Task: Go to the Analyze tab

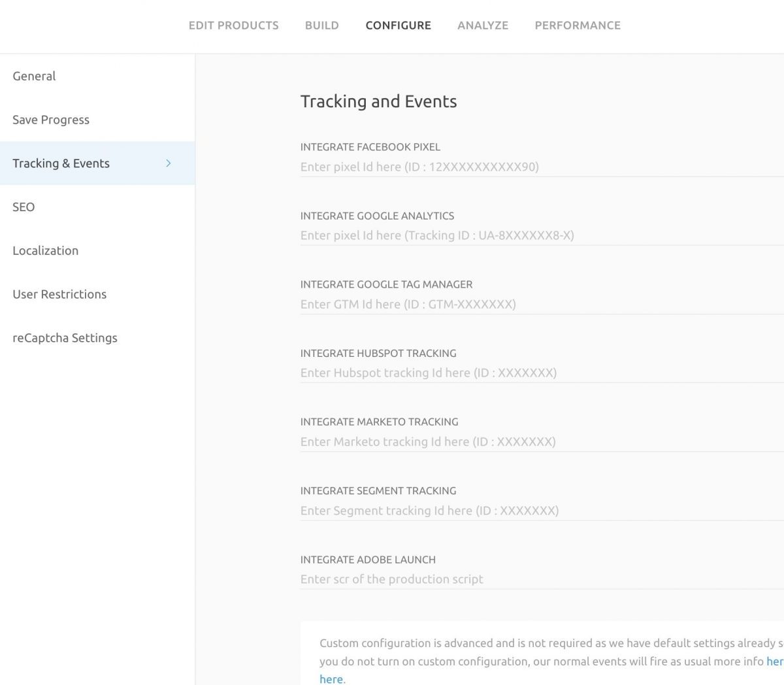Action: [x=482, y=25]
